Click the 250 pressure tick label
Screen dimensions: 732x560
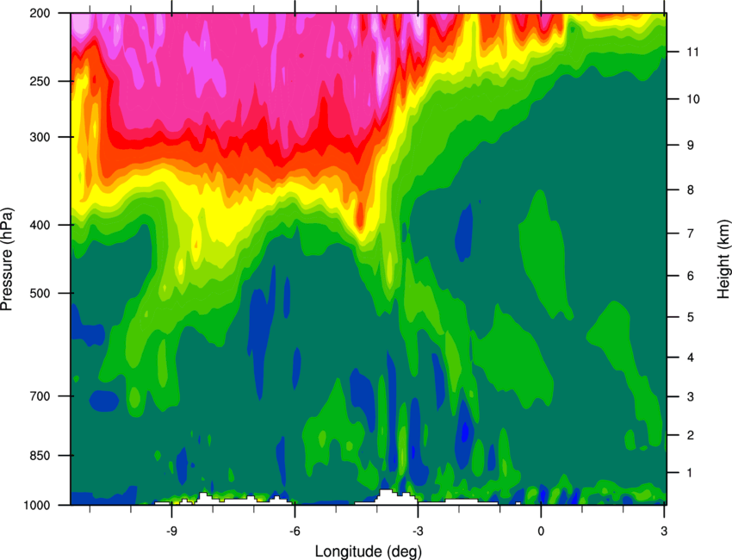pos(40,81)
